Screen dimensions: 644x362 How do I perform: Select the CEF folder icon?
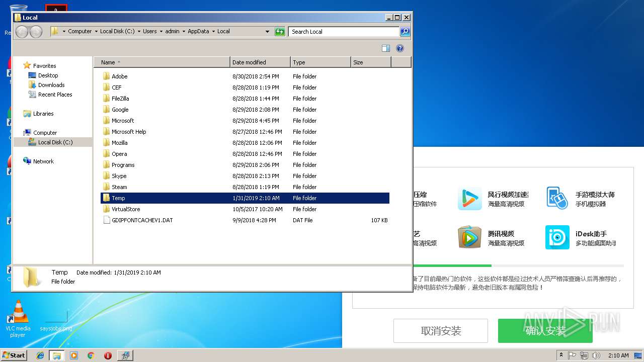click(x=106, y=87)
